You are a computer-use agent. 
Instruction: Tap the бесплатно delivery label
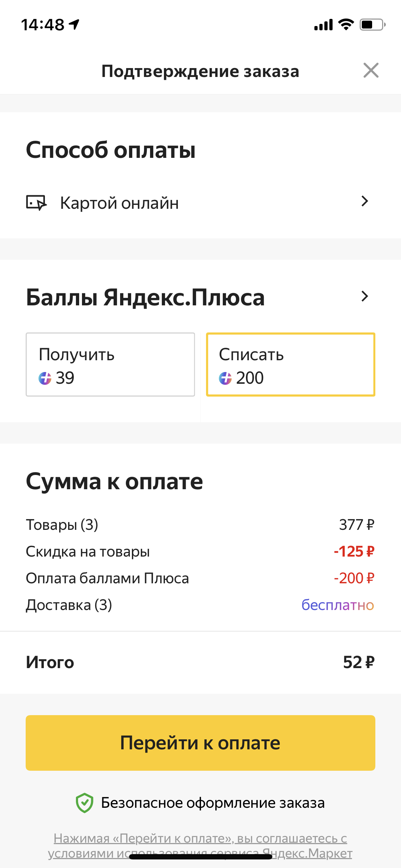click(x=338, y=605)
